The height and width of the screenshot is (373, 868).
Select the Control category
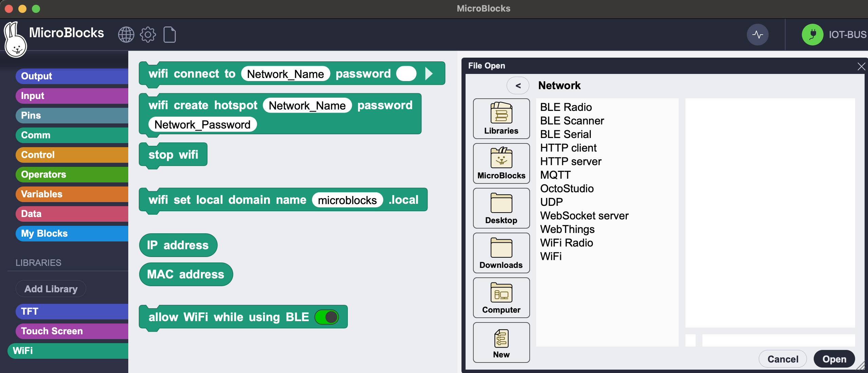[72, 155]
